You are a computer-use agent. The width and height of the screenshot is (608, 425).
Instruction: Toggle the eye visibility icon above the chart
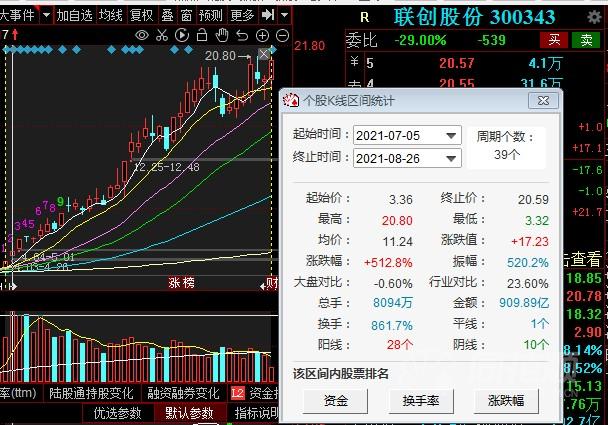pyautogui.click(x=142, y=36)
